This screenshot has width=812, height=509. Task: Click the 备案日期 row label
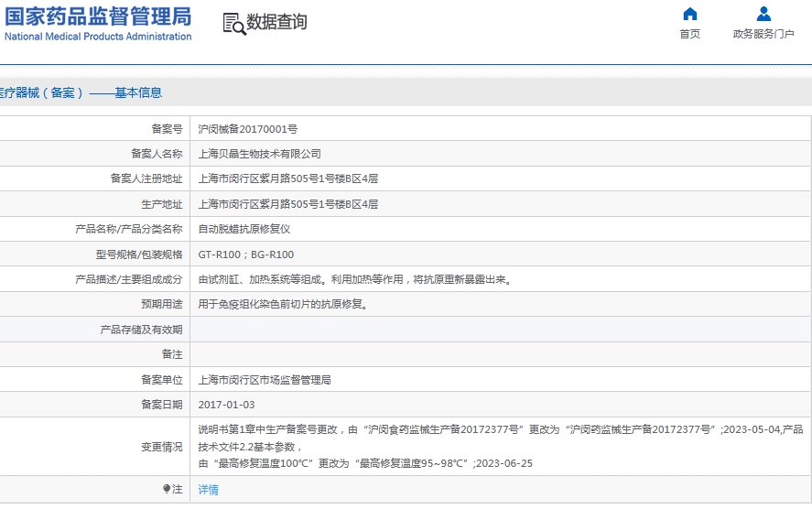(161, 405)
